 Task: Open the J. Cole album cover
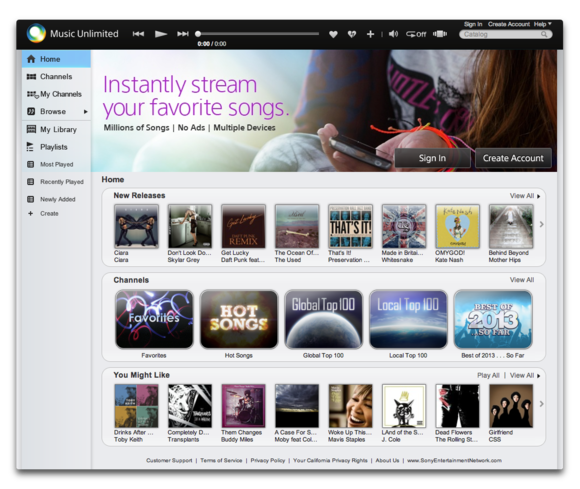click(404, 406)
